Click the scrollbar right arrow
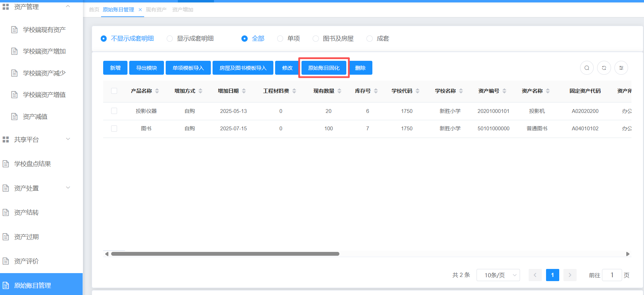The width and height of the screenshot is (644, 295). tap(628, 254)
